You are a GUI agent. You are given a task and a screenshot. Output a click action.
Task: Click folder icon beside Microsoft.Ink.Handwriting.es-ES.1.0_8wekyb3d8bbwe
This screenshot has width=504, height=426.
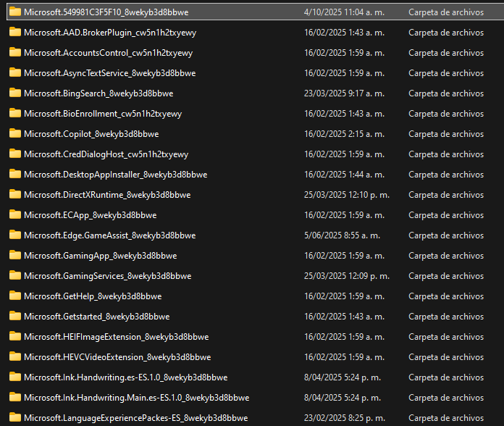point(14,377)
